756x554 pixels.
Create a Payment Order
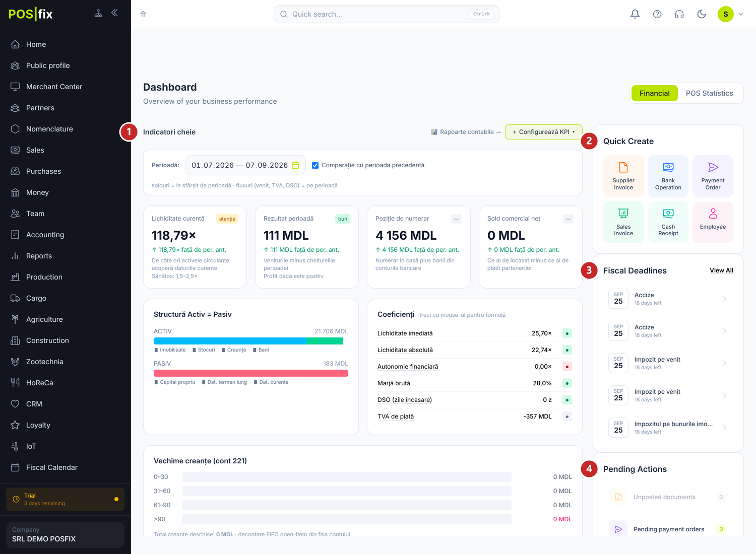[713, 176]
